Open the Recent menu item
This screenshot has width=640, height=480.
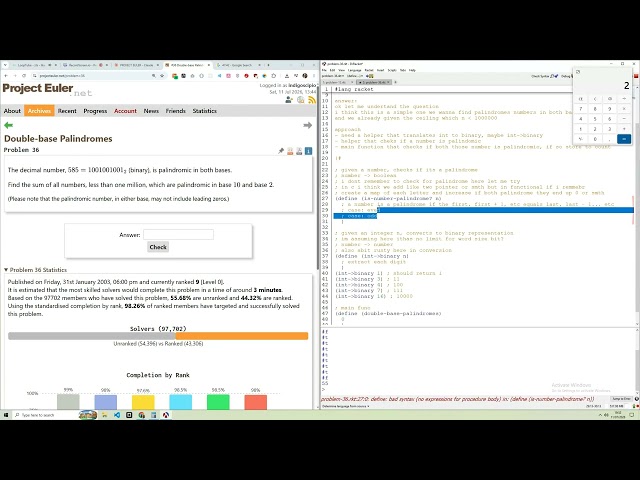point(67,111)
